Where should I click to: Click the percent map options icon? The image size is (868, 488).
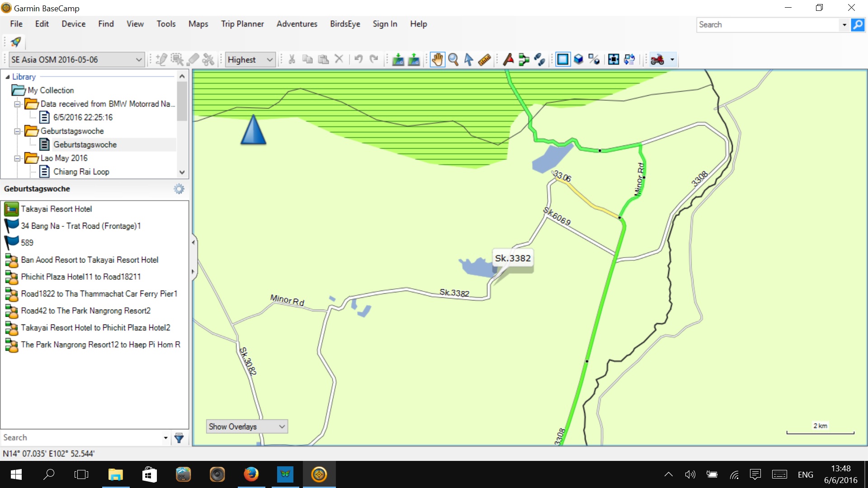pyautogui.click(x=594, y=60)
